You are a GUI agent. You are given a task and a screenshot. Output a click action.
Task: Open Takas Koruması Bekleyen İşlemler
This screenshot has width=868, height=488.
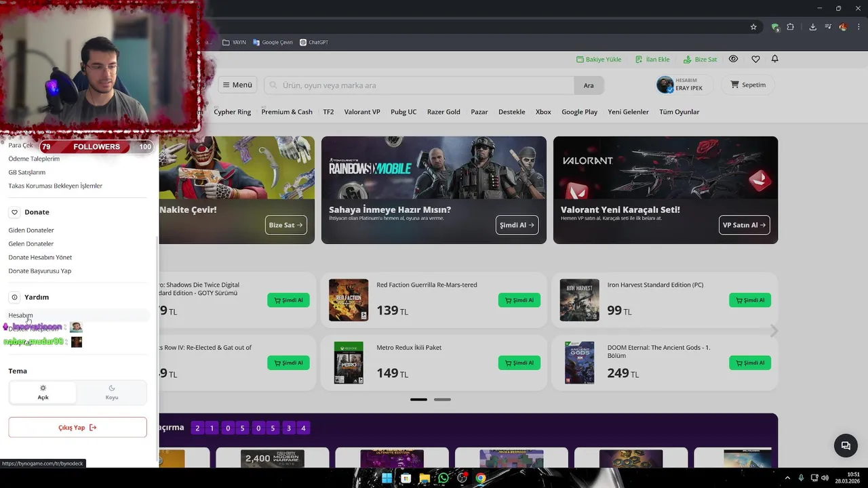(56, 186)
